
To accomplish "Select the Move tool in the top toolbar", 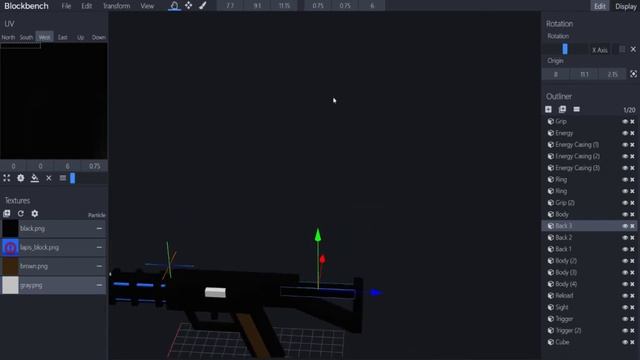I will pyautogui.click(x=188, y=6).
